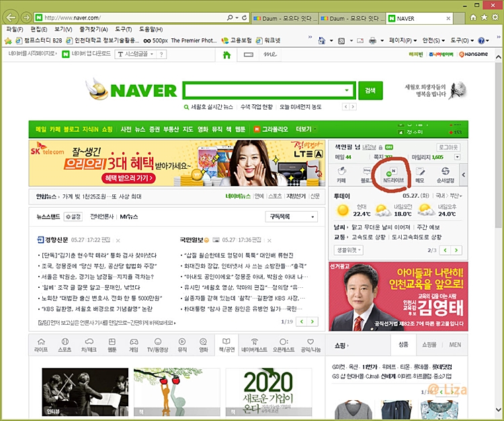The width and height of the screenshot is (504, 421).
Task: Open the 스포츠 category icon
Action: [65, 346]
